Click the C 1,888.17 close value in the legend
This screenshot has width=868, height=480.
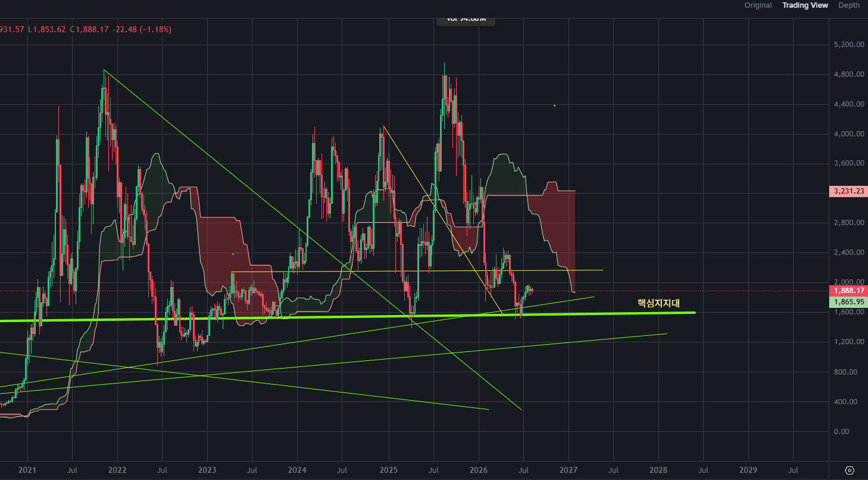(89, 29)
